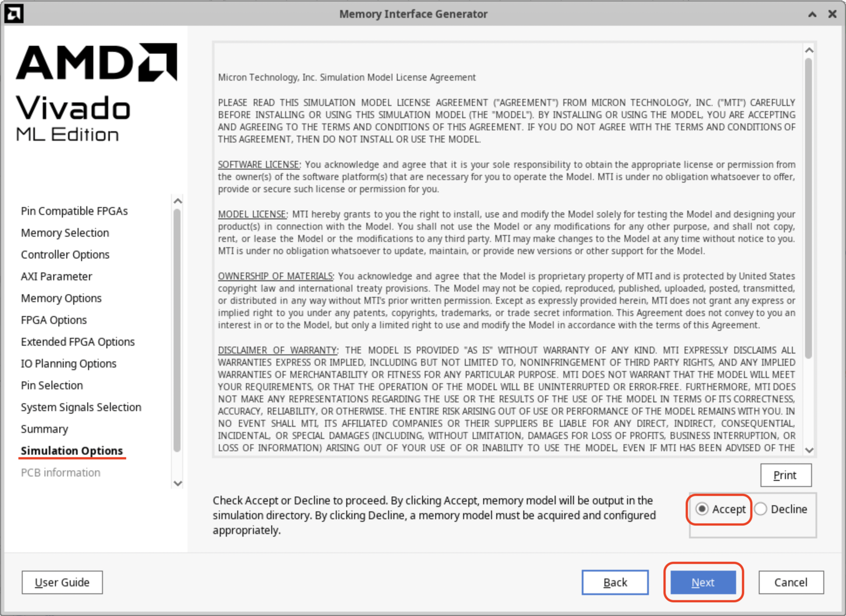Select the Accept radio button

[702, 509]
